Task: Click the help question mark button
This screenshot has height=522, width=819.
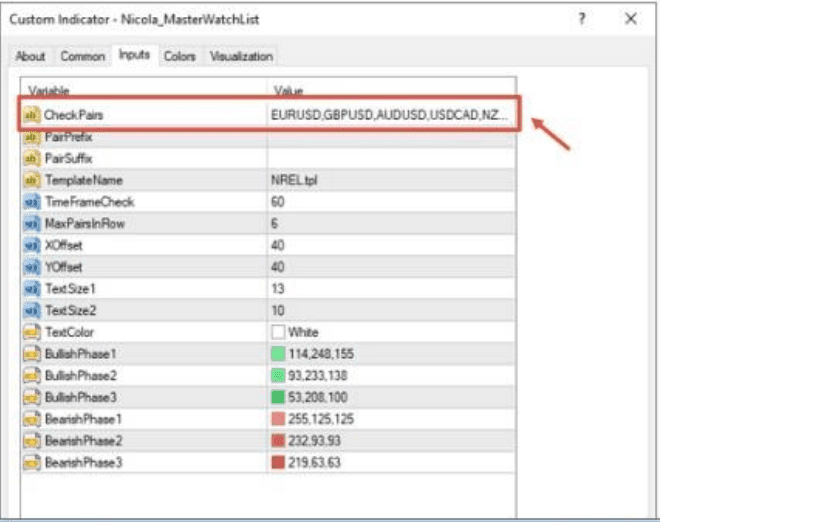Action: pyautogui.click(x=582, y=19)
